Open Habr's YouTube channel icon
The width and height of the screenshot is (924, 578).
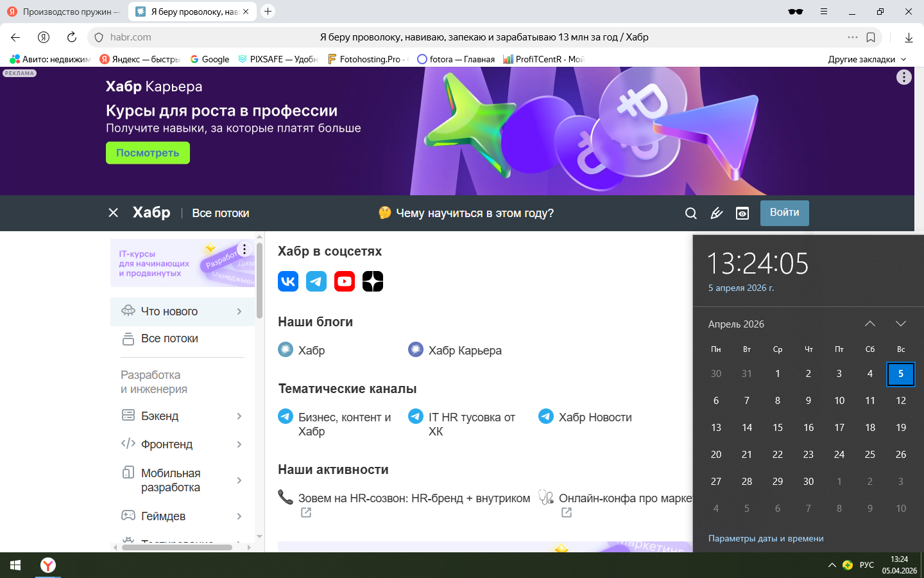(345, 281)
